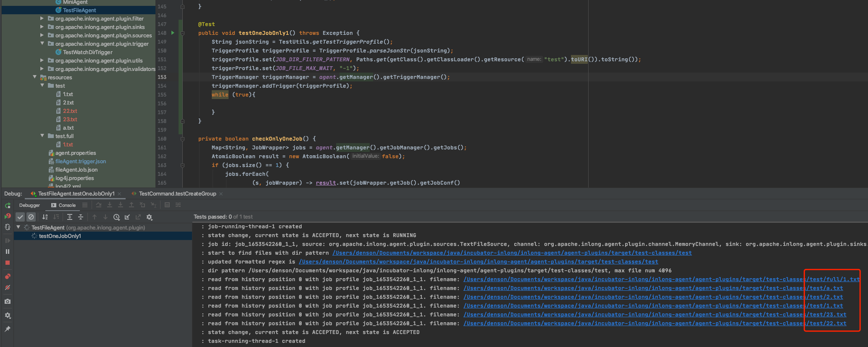Select TestFileAgent class in project tree

click(x=79, y=10)
